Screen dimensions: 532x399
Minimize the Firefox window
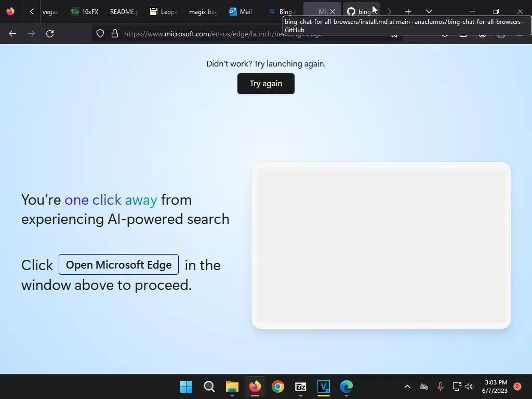click(x=472, y=11)
